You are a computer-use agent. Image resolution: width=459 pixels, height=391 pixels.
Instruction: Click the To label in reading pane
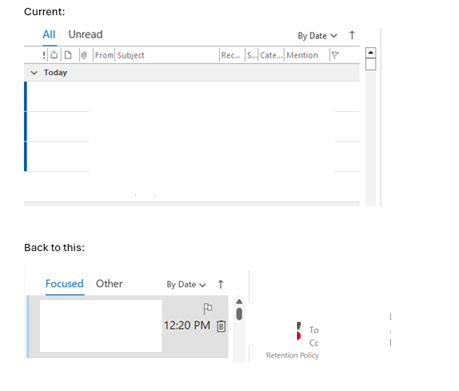tap(314, 330)
